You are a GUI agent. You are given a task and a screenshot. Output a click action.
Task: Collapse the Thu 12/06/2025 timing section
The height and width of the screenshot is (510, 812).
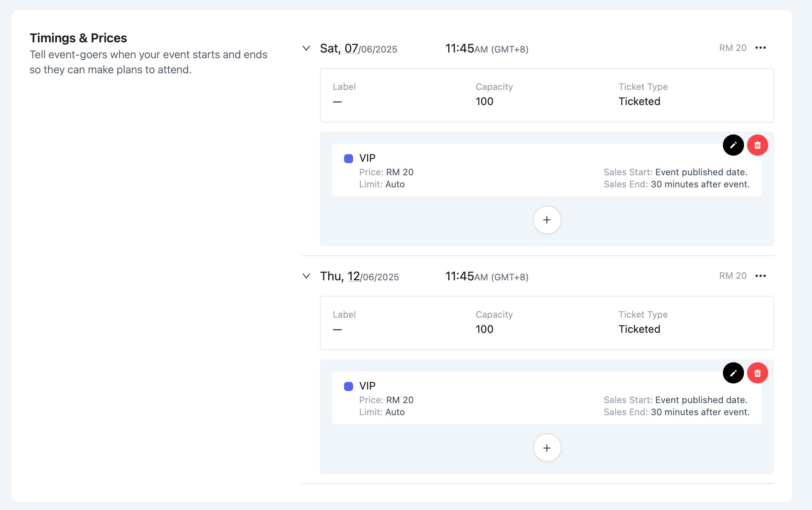tap(306, 276)
